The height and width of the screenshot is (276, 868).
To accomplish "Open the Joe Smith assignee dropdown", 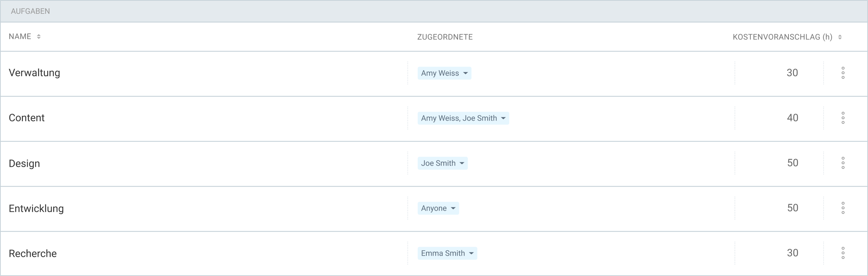I will [442, 163].
